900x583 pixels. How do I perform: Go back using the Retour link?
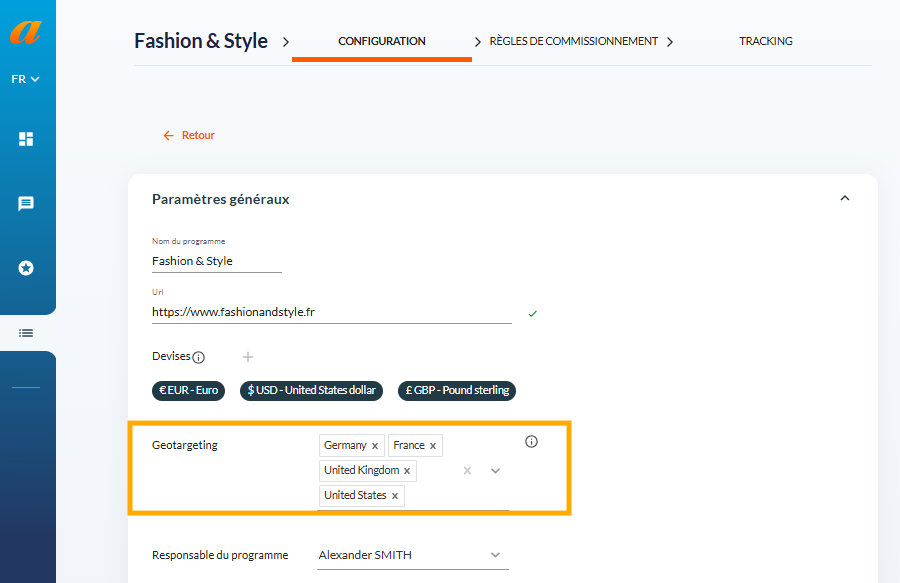[189, 135]
